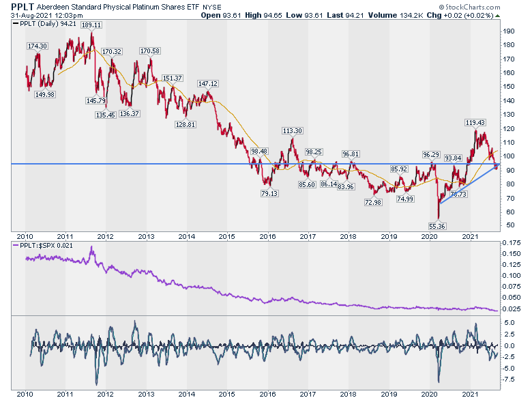
Task: Click the 55.36 crash low label
Action: click(437, 226)
